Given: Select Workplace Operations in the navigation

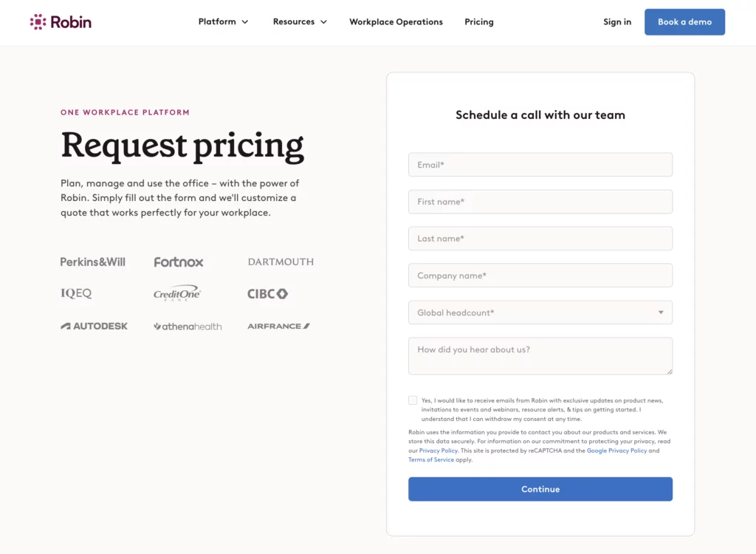Looking at the screenshot, I should tap(396, 21).
